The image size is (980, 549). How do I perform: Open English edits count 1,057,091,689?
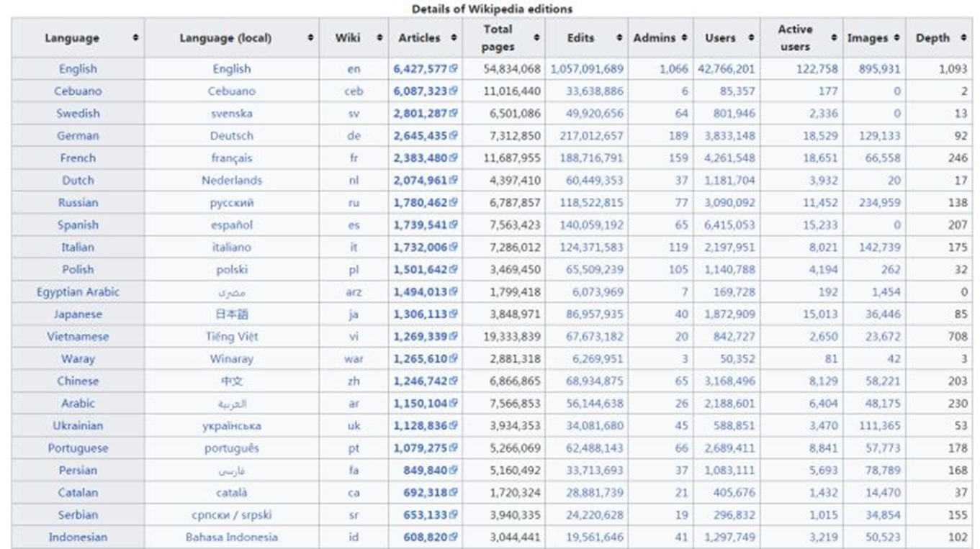[587, 70]
